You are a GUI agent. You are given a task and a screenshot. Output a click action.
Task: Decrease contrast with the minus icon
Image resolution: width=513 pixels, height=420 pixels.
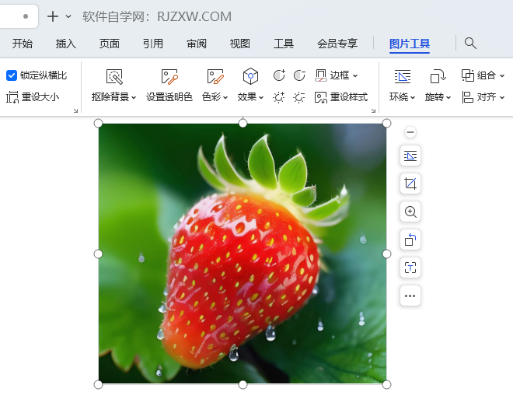tap(299, 75)
